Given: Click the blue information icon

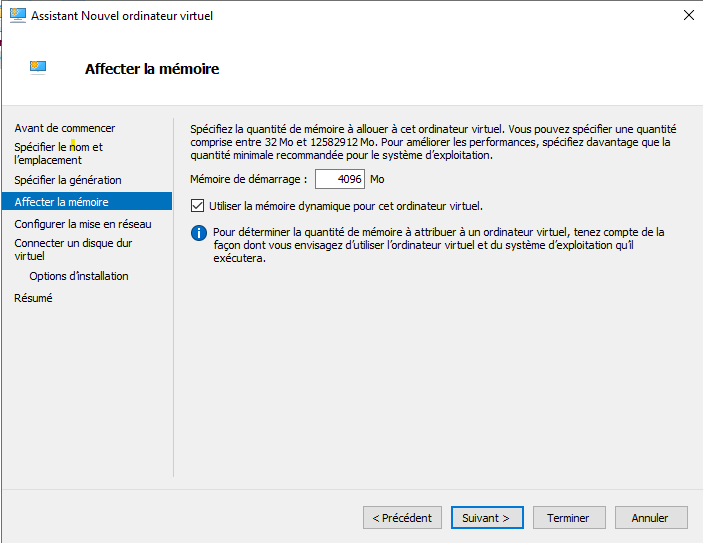Looking at the screenshot, I should (x=198, y=234).
